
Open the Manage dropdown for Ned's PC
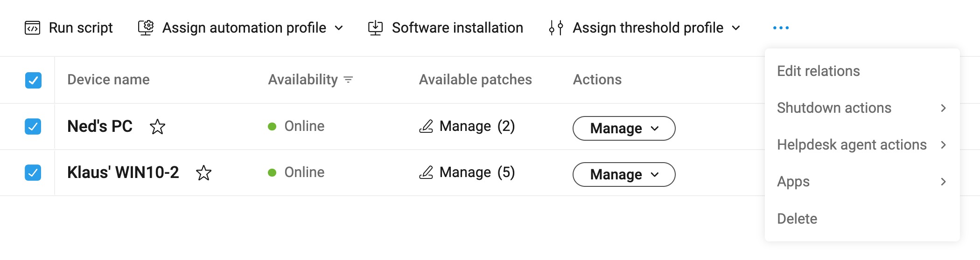point(623,128)
